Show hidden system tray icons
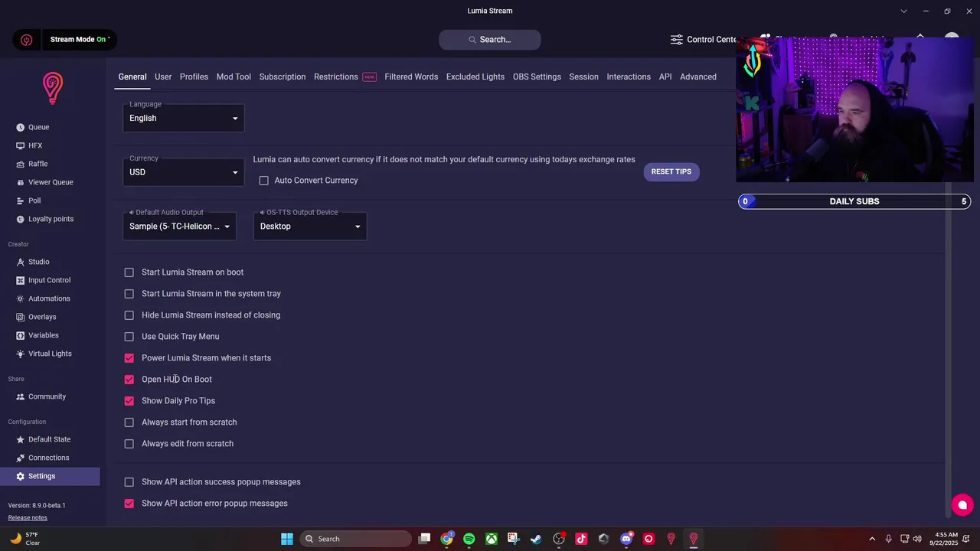 [871, 539]
